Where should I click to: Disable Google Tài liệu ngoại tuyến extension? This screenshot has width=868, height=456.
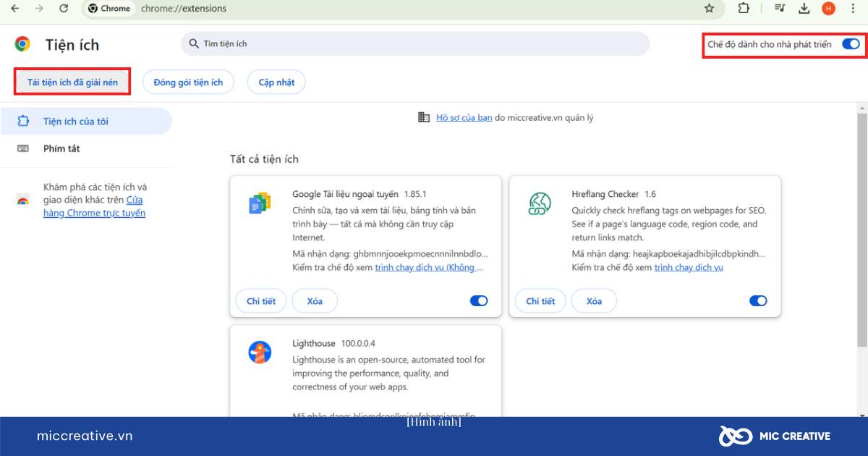[x=479, y=300]
